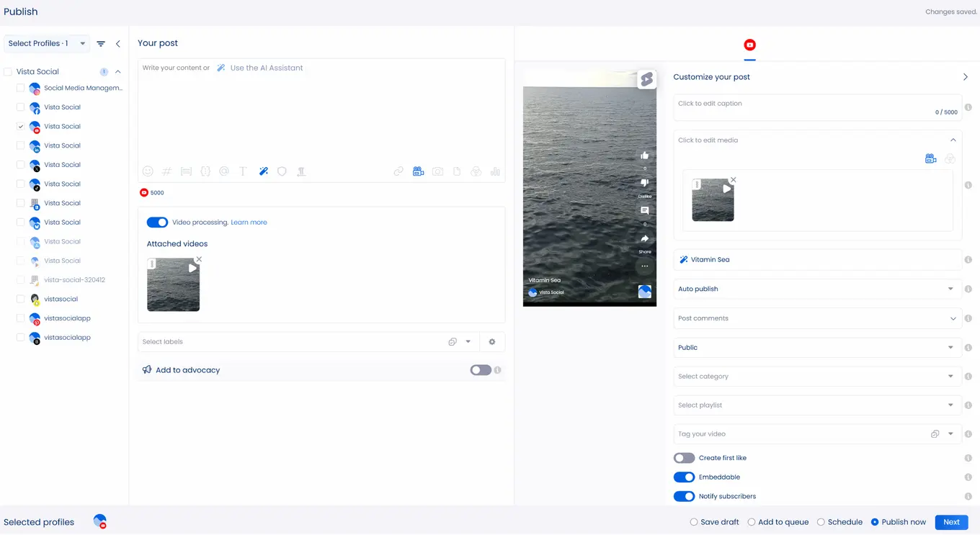The image size is (980, 535).
Task: Enable the Add to advocacy toggle
Action: [481, 370]
